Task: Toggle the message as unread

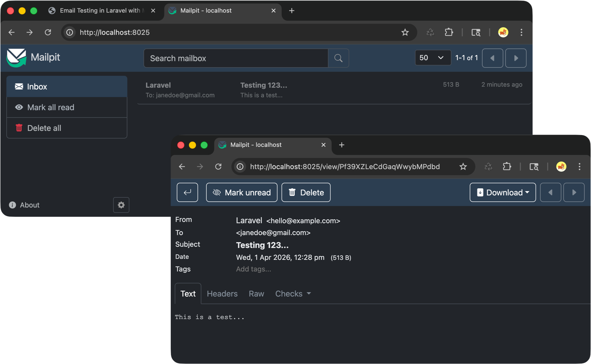Action: pyautogui.click(x=241, y=192)
